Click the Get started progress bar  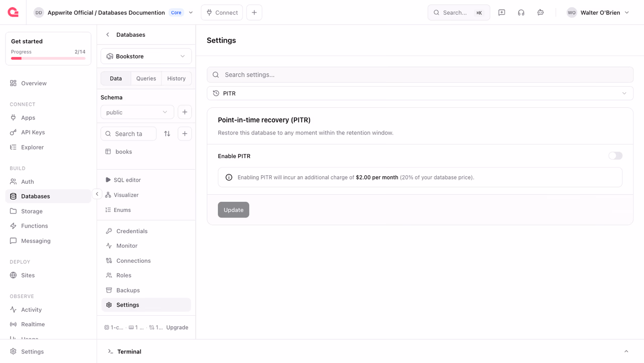[48, 58]
